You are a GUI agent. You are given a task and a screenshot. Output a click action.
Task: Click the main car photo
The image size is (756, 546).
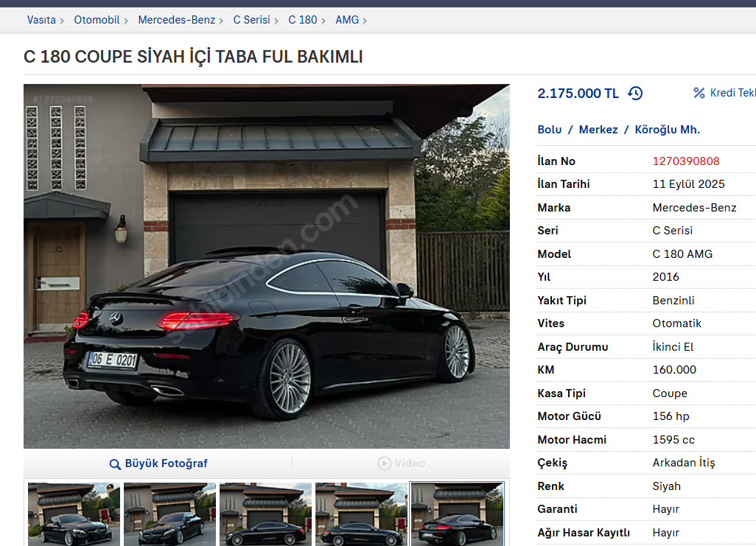[267, 266]
